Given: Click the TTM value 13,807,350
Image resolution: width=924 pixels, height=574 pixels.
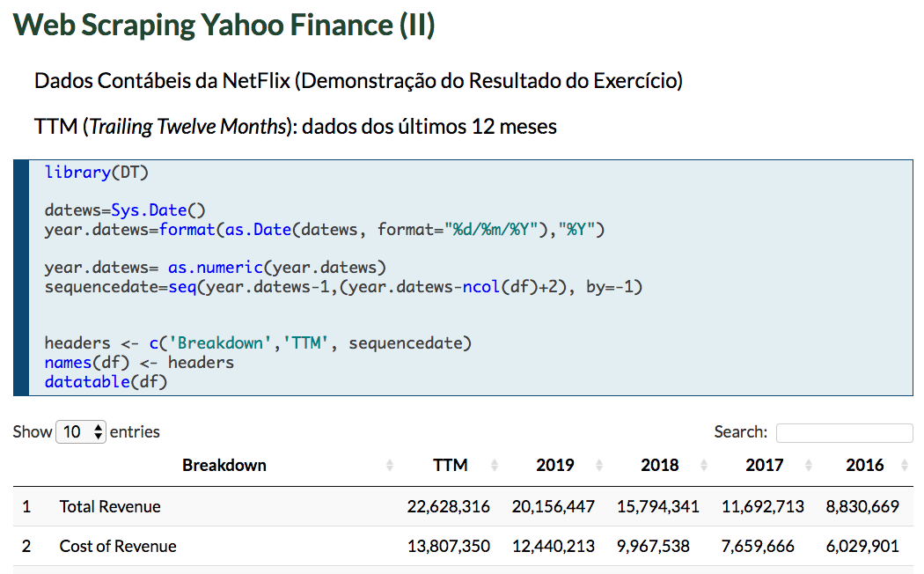Looking at the screenshot, I should 449,547.
